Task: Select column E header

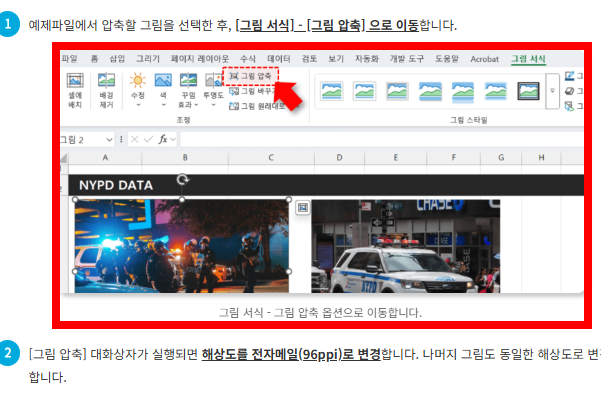Action: (396, 158)
